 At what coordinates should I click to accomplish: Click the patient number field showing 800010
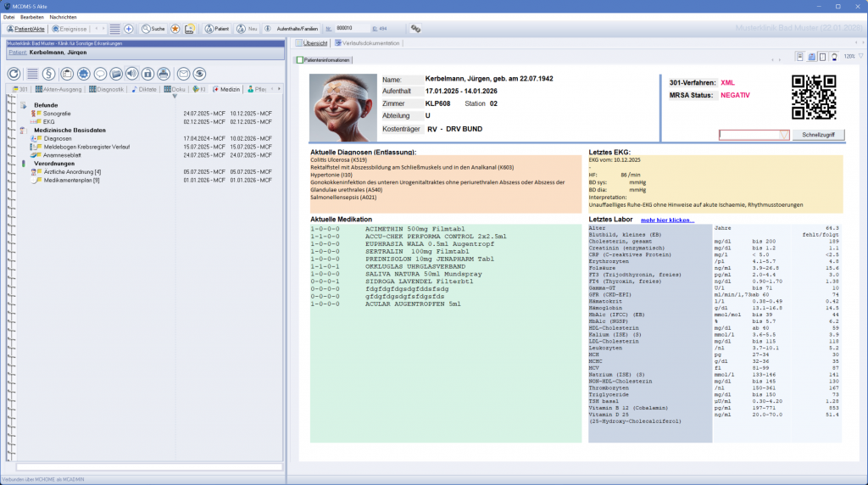[x=349, y=29]
